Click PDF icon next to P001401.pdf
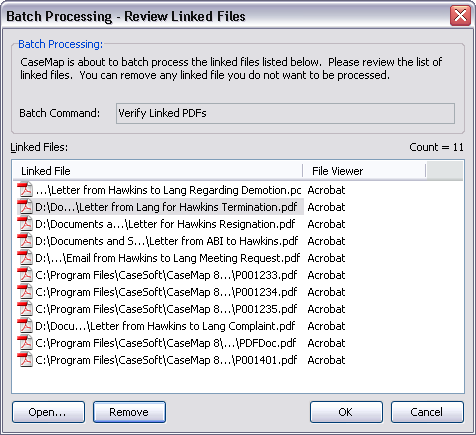The height and width of the screenshot is (435, 476). click(x=25, y=360)
